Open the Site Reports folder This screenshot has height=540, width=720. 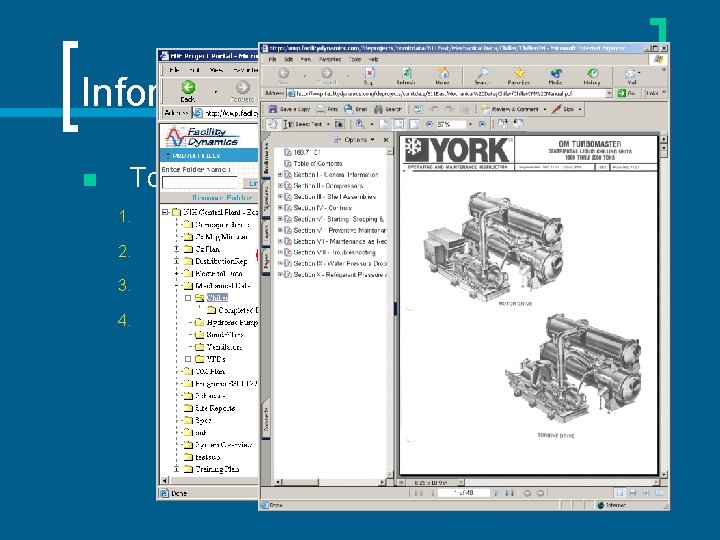pos(215,408)
